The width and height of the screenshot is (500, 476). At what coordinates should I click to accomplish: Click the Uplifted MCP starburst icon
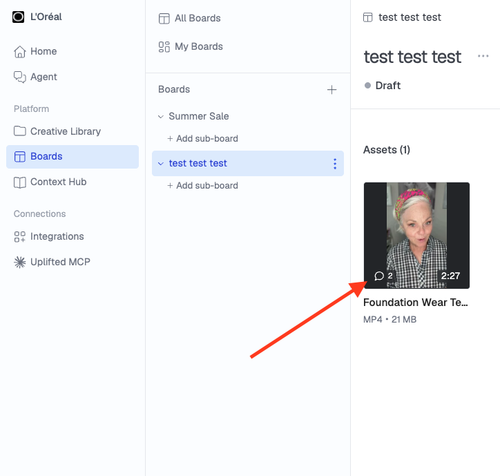pos(20,262)
